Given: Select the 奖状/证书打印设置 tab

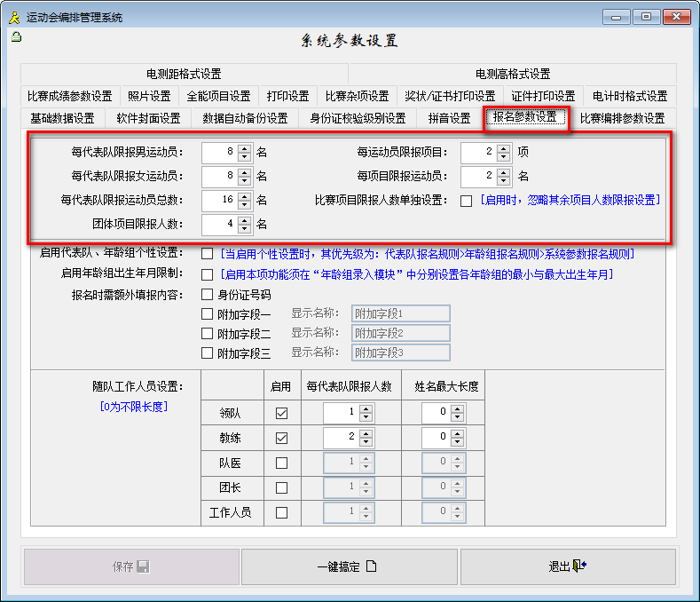Looking at the screenshot, I should (450, 96).
